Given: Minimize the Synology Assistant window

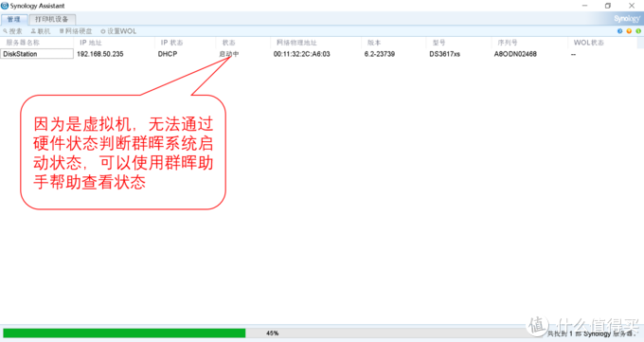Looking at the screenshot, I should (584, 6).
